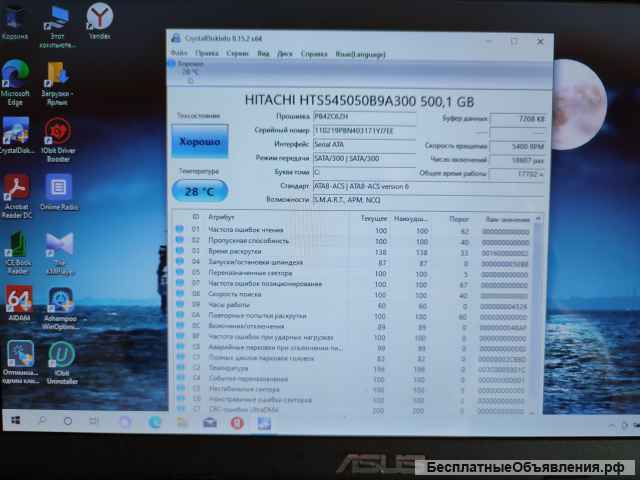
Task: Launch the CrystalDisk desktop shortcut
Action: pos(16,136)
